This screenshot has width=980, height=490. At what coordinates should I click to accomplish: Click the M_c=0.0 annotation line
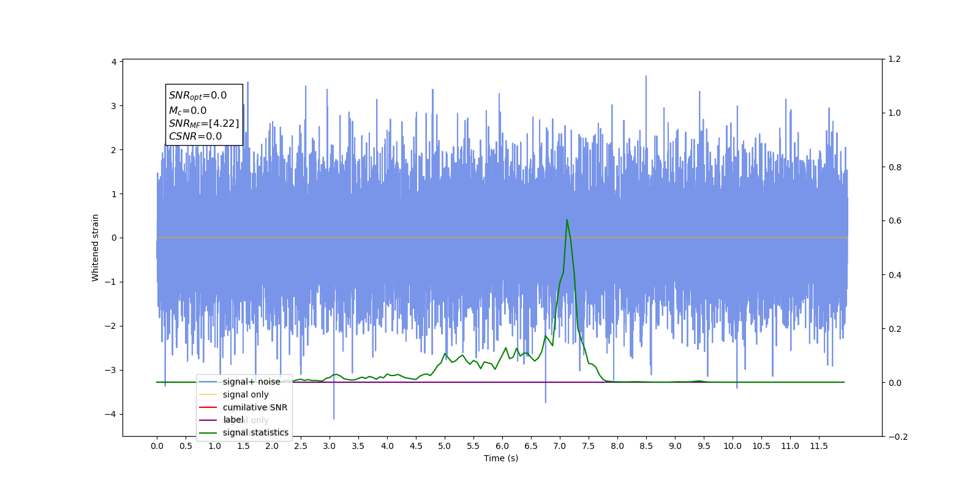tap(188, 111)
